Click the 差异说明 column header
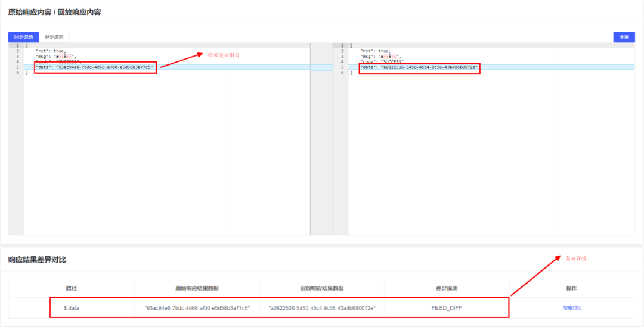 click(447, 288)
